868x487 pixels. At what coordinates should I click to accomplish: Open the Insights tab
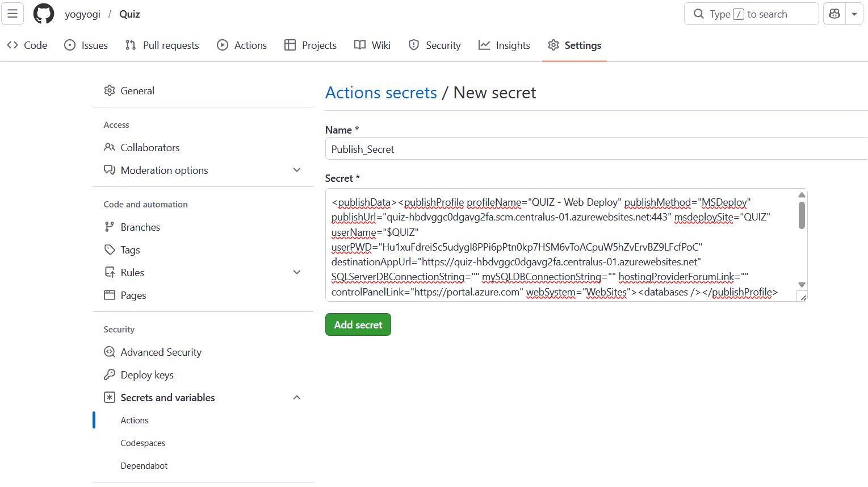(x=504, y=45)
